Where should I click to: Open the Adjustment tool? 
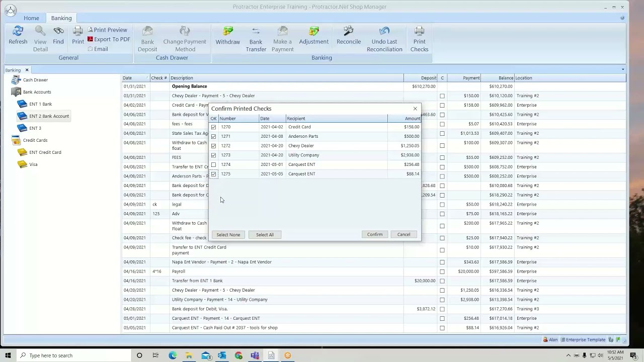314,36
